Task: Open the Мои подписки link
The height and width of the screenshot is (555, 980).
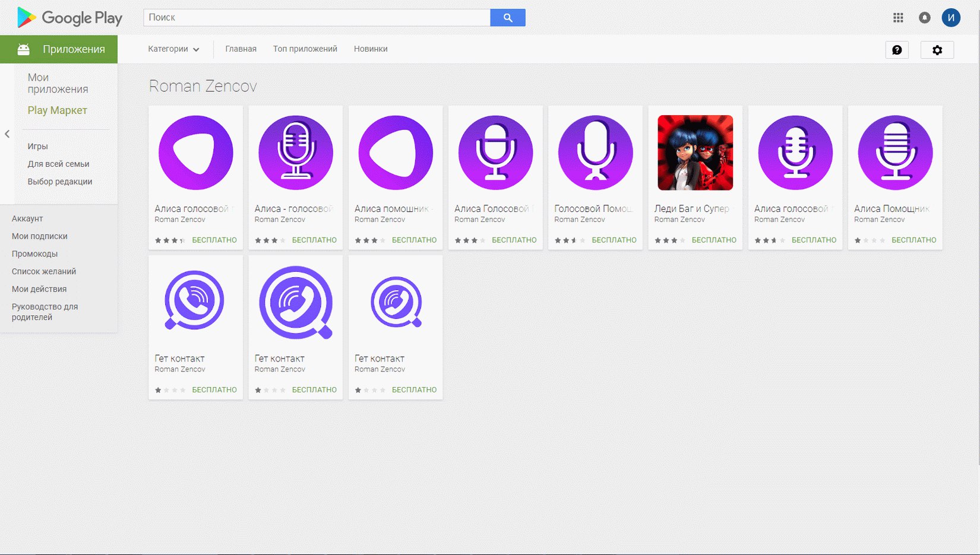Action: point(39,236)
